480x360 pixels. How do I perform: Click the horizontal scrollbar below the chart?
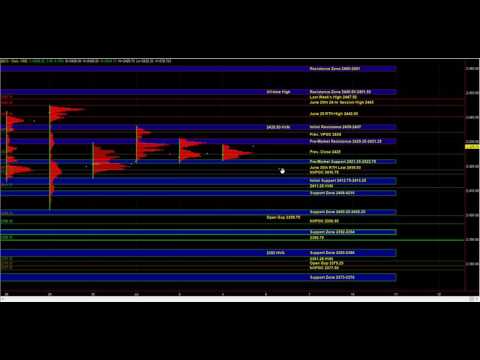[240, 299]
